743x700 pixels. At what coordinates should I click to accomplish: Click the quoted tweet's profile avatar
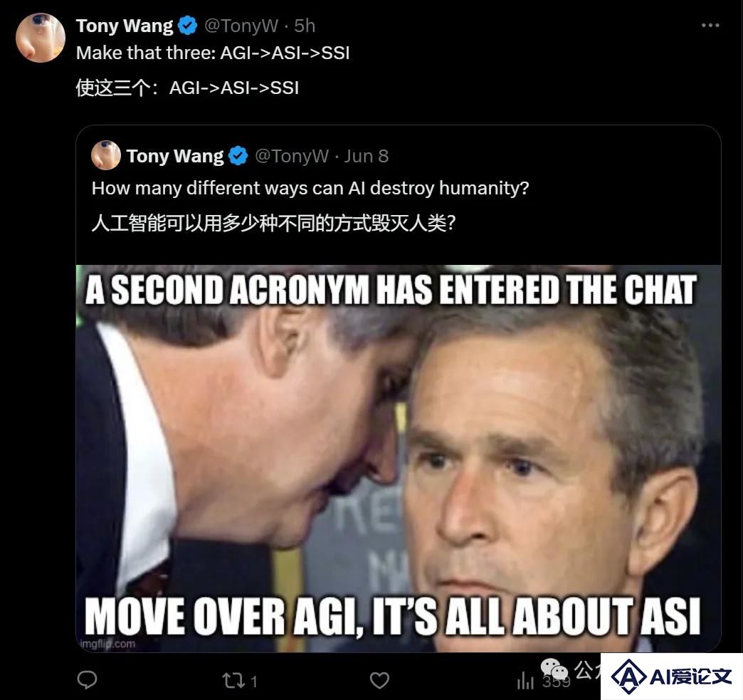click(105, 155)
